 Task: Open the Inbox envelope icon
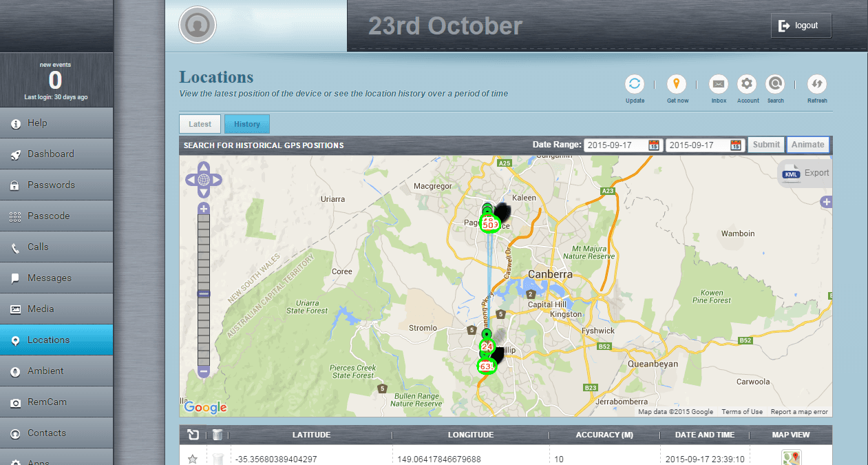tap(719, 84)
